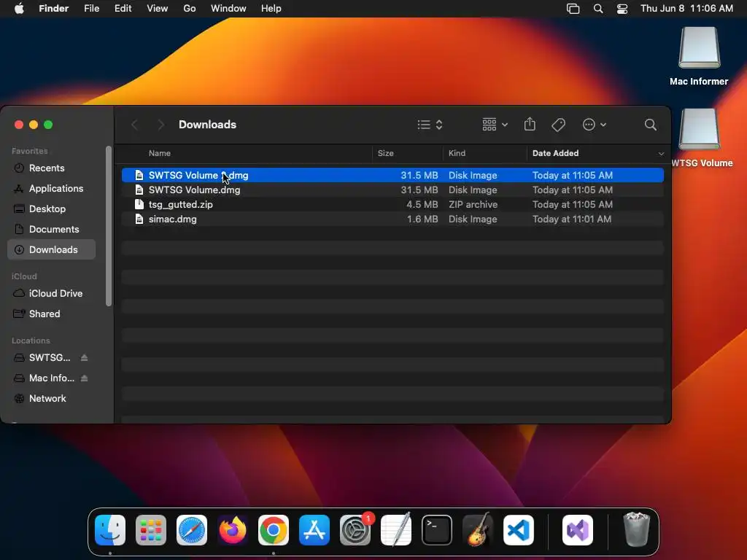This screenshot has width=747, height=560.
Task: Go forward with the right chevron button
Action: point(160,125)
